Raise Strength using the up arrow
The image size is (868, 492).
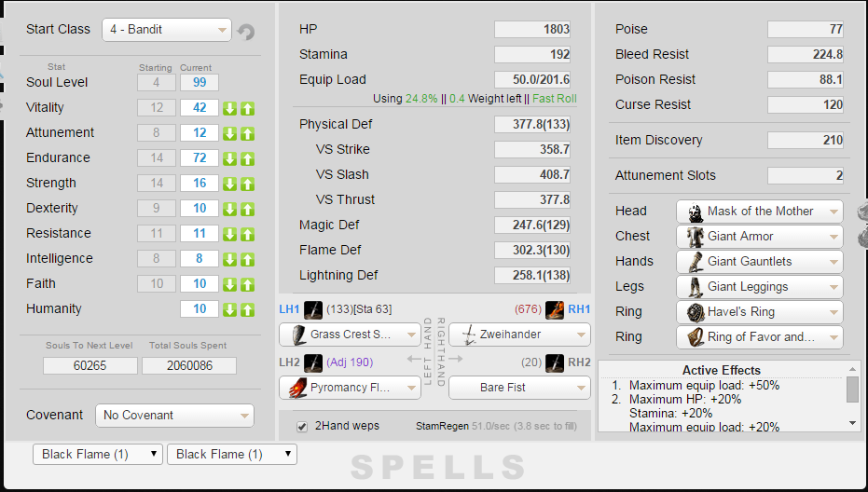click(247, 184)
